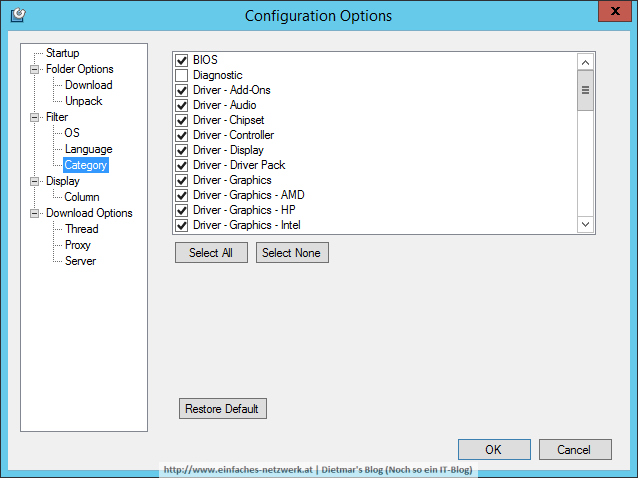Open the Startup settings page
The height and width of the screenshot is (478, 638).
(x=62, y=53)
